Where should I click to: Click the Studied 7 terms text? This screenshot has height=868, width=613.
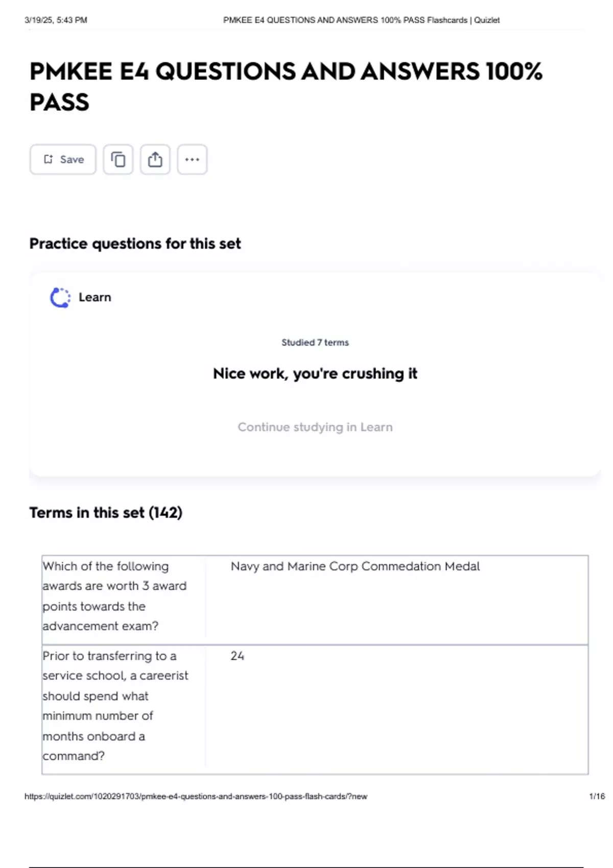(x=315, y=343)
